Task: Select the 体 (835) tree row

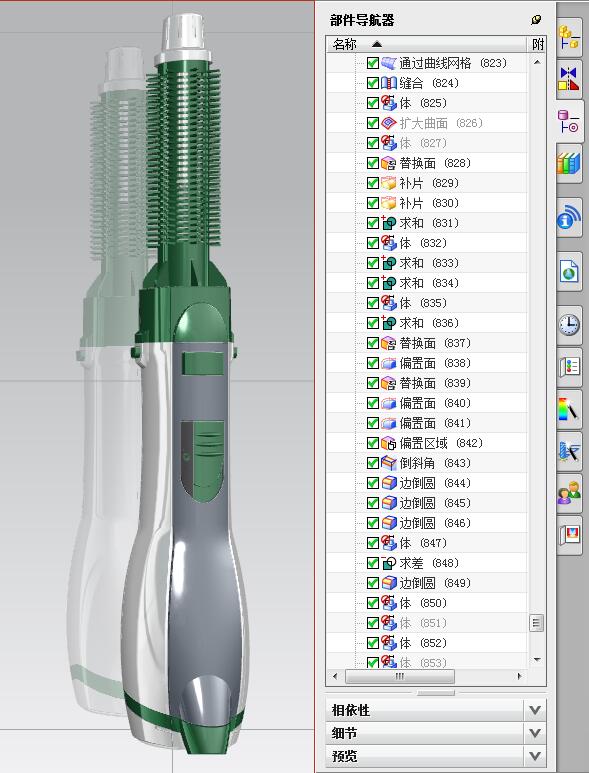Action: [x=427, y=303]
